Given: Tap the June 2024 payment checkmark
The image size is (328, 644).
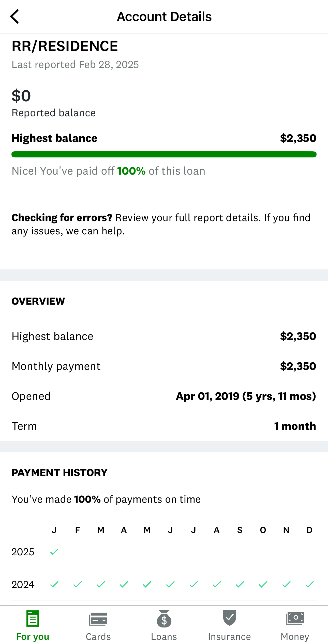Looking at the screenshot, I should [170, 584].
